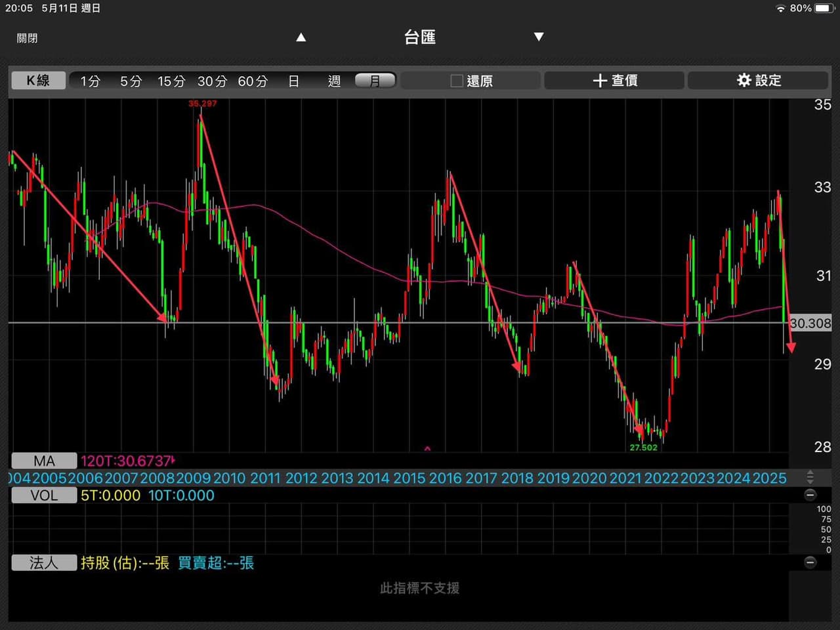The height and width of the screenshot is (630, 840).
Task: Open the 法人 indicator selector
Action: point(44,562)
